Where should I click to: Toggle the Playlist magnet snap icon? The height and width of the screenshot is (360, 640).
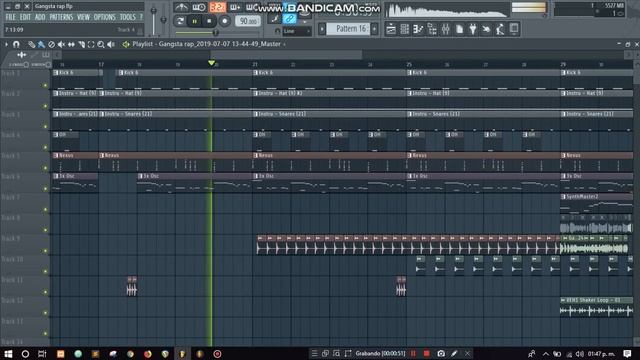pos(16,44)
